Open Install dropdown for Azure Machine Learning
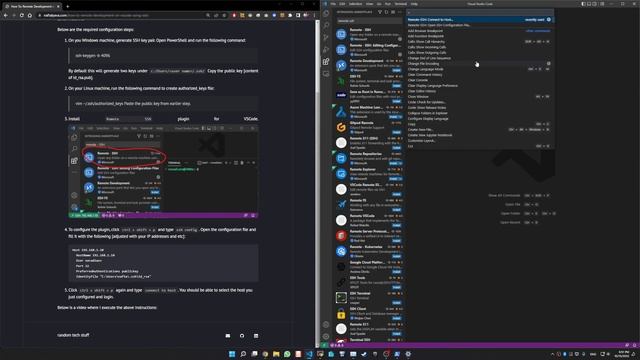The image size is (640, 360). pyautogui.click(x=400, y=117)
